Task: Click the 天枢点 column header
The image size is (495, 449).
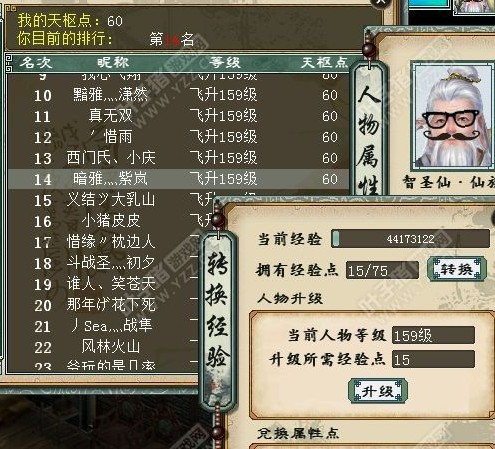Action: (324, 63)
